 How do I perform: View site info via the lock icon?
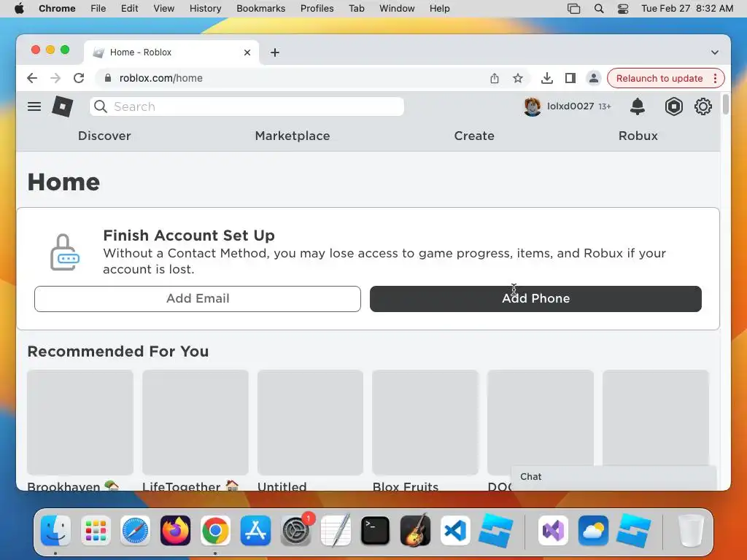point(108,78)
